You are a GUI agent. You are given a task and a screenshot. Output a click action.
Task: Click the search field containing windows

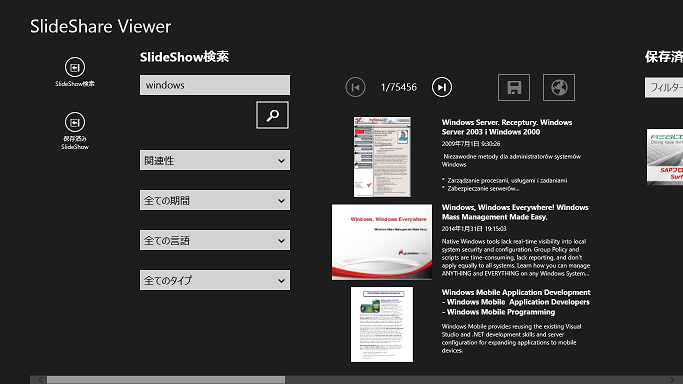pos(215,85)
